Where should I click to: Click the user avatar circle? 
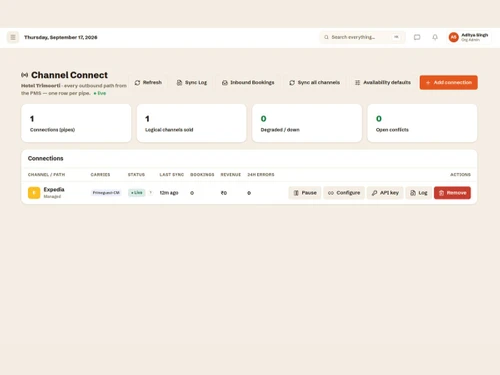pos(453,37)
